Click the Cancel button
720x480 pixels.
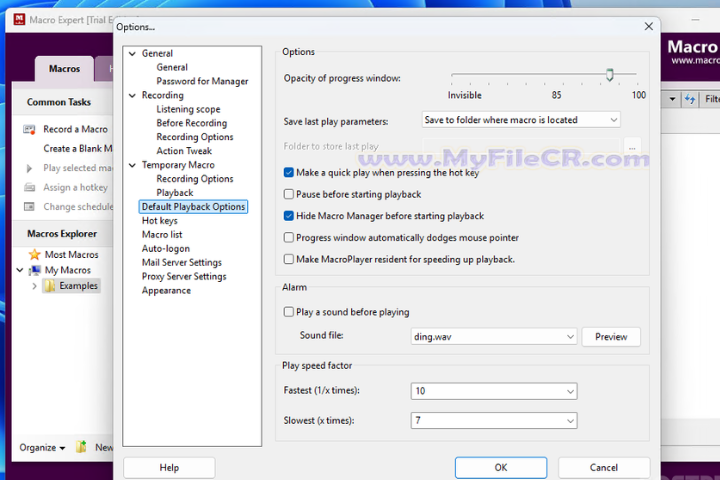[604, 468]
